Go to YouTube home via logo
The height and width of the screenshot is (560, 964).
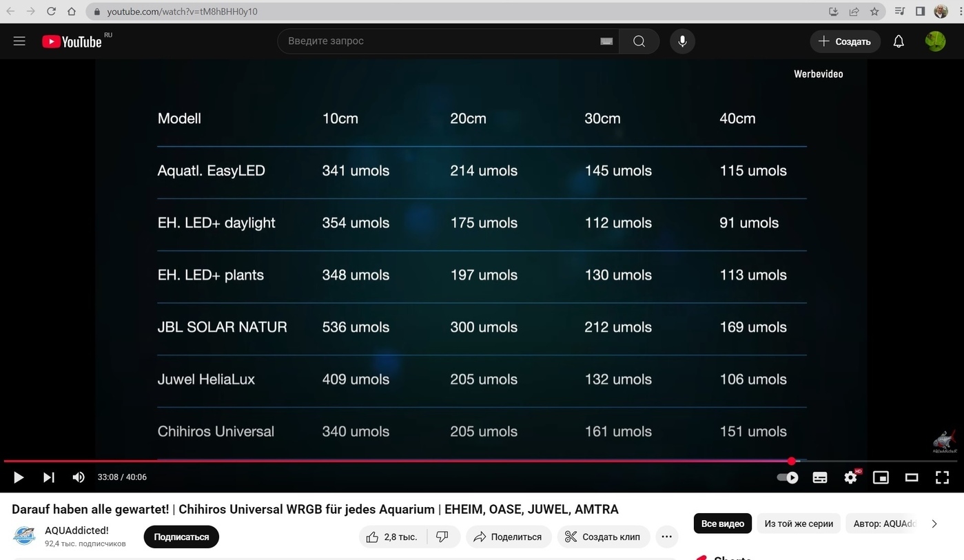(72, 42)
